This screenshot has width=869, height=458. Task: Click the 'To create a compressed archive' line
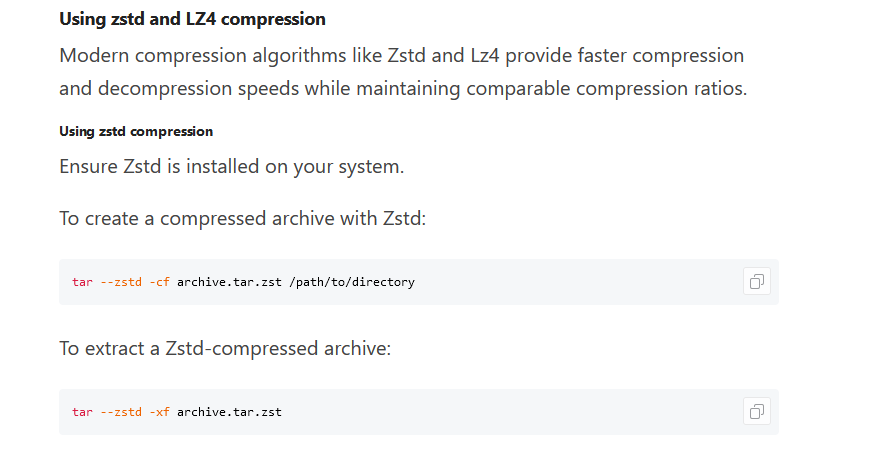click(242, 218)
